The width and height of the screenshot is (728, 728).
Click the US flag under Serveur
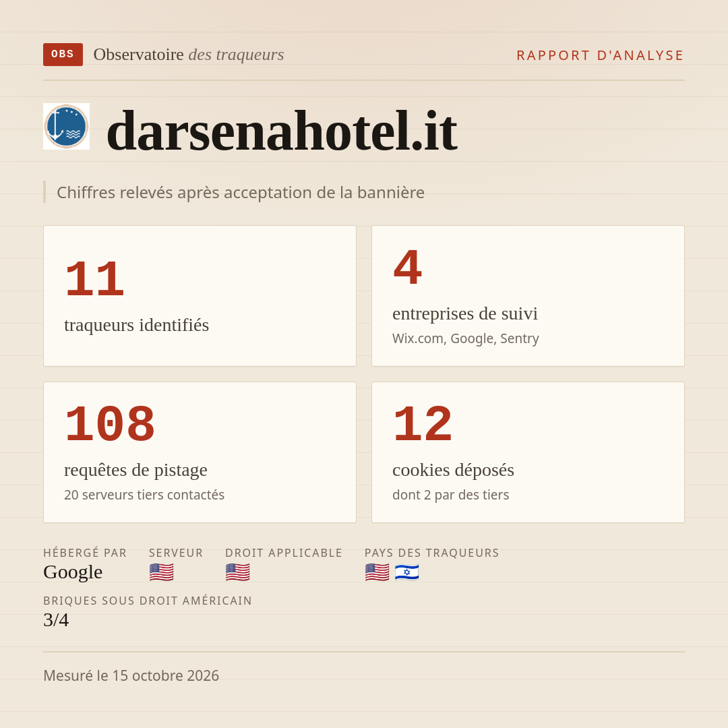(162, 572)
